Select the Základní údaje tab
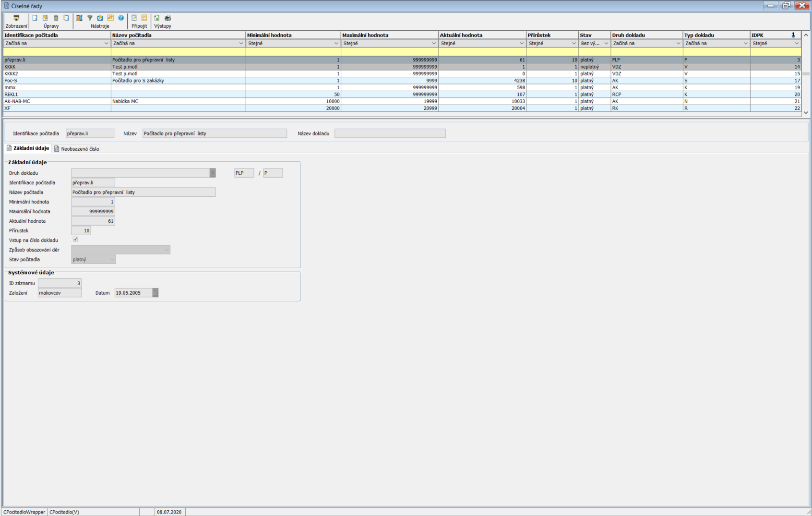 [x=28, y=148]
